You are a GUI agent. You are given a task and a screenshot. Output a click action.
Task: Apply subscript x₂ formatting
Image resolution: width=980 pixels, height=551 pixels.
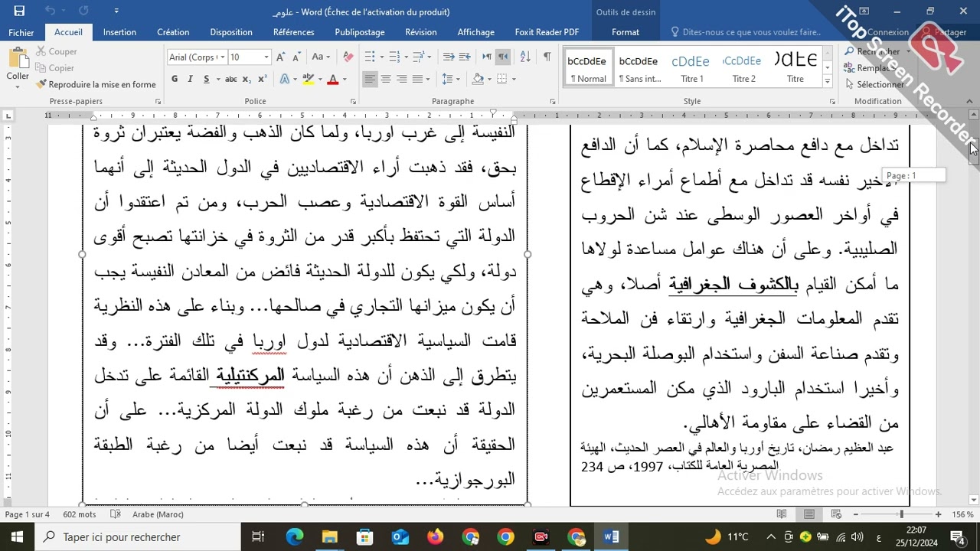[247, 79]
